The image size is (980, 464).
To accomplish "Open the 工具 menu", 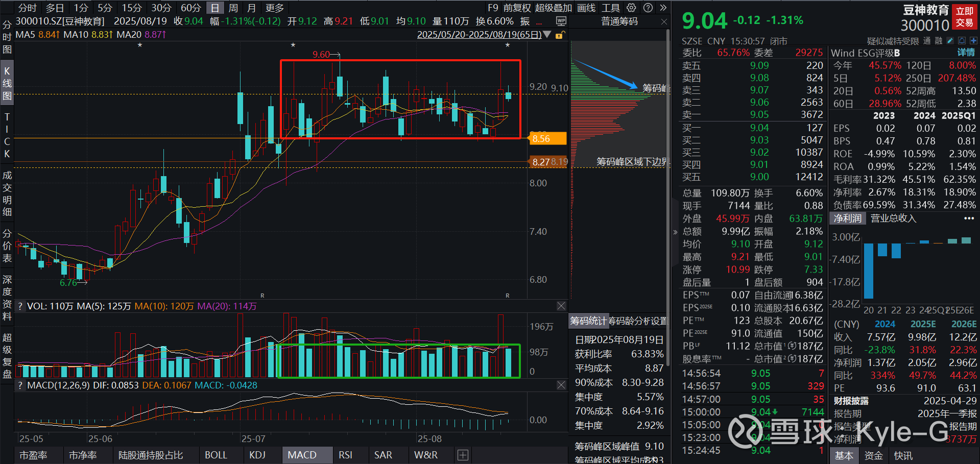I will point(610,8).
